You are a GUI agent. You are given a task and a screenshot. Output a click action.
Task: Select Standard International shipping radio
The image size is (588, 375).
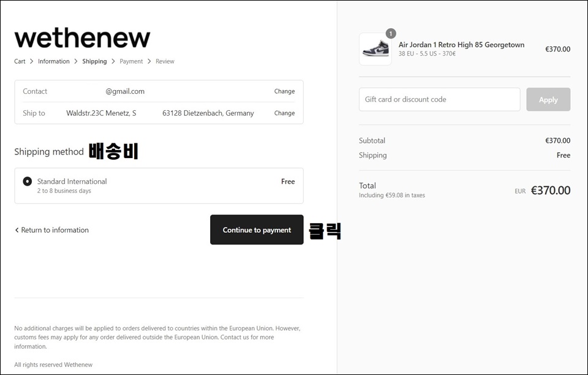pyautogui.click(x=28, y=181)
